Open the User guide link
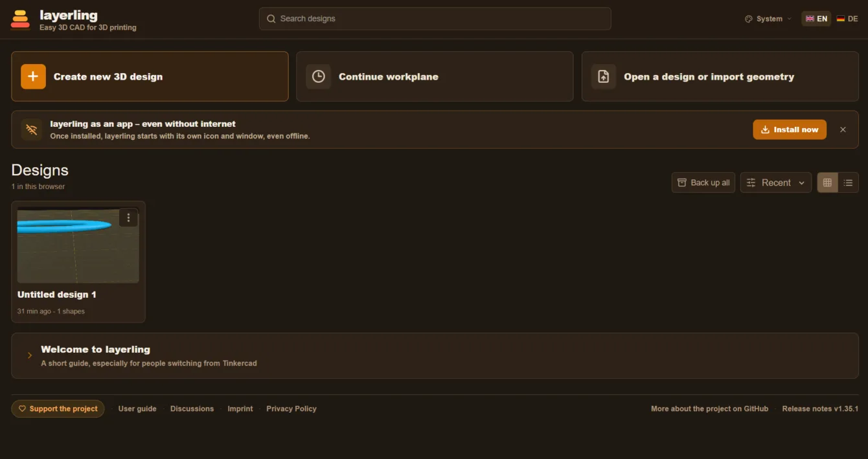This screenshot has width=868, height=459. click(137, 409)
